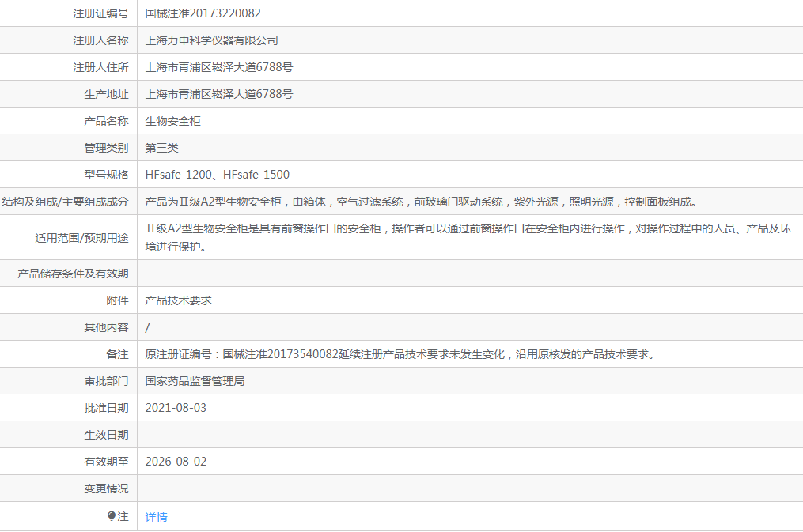The image size is (803, 532).
Task: Click the 适用范围/预期用途 description text
Action: [468, 237]
